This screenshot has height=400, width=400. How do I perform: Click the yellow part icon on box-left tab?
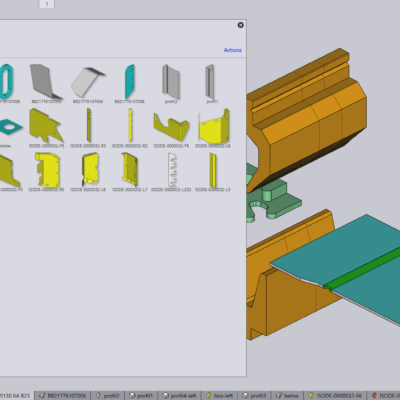(x=209, y=396)
